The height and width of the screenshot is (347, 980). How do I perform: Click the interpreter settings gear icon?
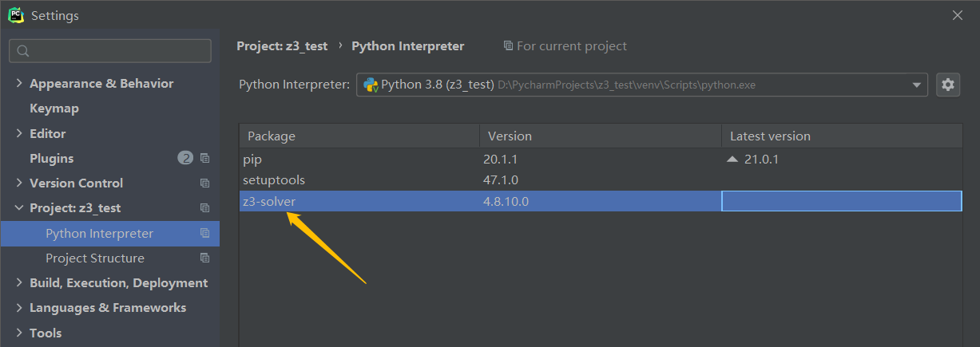[x=948, y=85]
